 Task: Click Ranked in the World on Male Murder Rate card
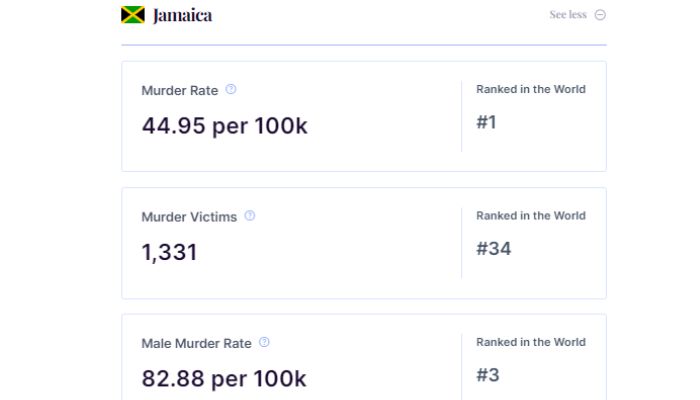(x=531, y=342)
